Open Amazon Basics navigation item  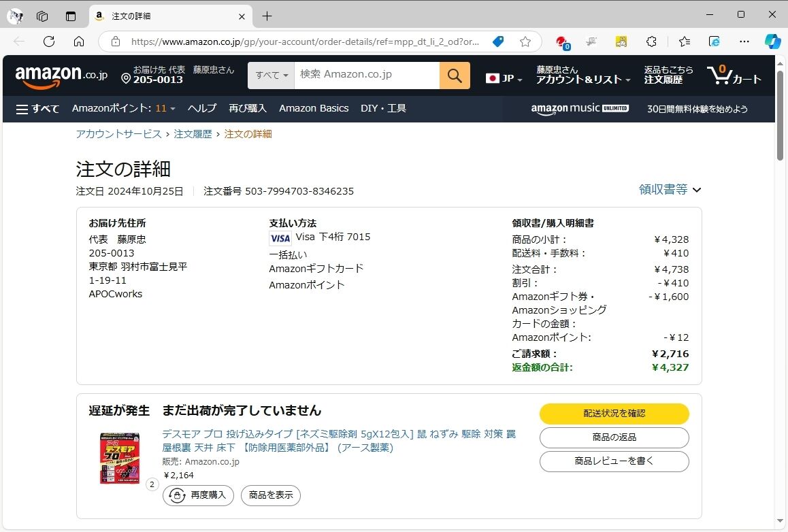(x=314, y=109)
